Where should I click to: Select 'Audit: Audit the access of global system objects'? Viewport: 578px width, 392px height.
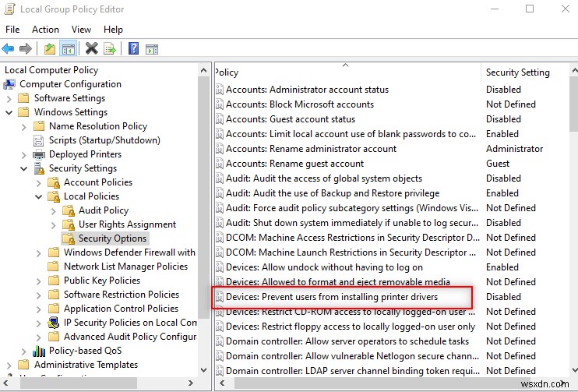coord(323,178)
